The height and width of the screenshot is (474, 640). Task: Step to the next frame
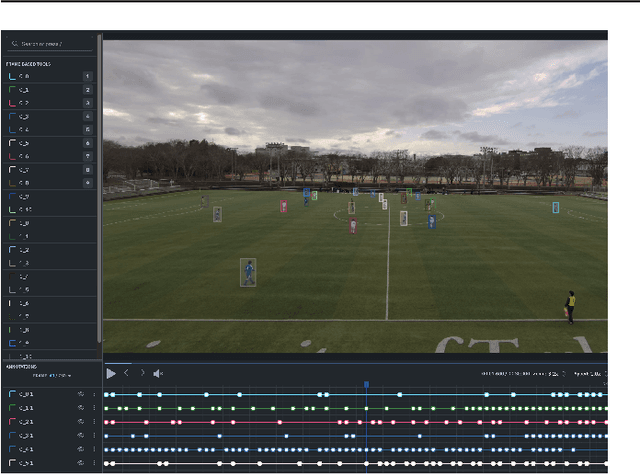[x=142, y=373]
